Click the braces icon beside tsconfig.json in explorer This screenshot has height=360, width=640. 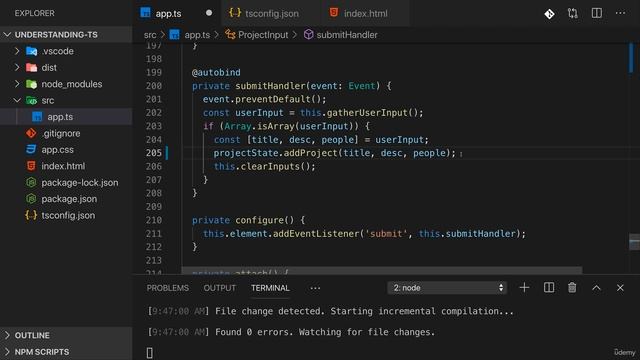point(31,215)
